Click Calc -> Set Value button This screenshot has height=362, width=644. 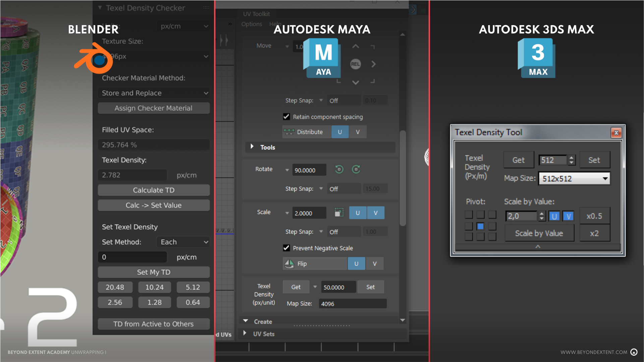154,205
